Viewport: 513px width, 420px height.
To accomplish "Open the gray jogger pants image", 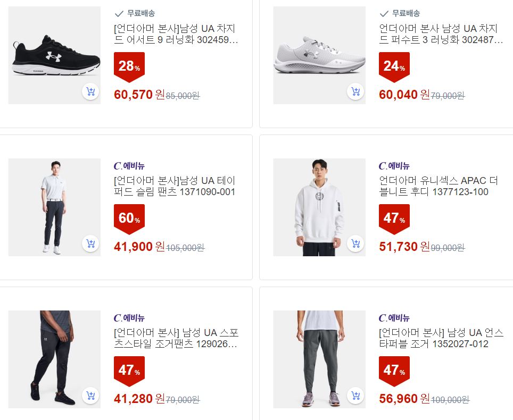I will 319,359.
